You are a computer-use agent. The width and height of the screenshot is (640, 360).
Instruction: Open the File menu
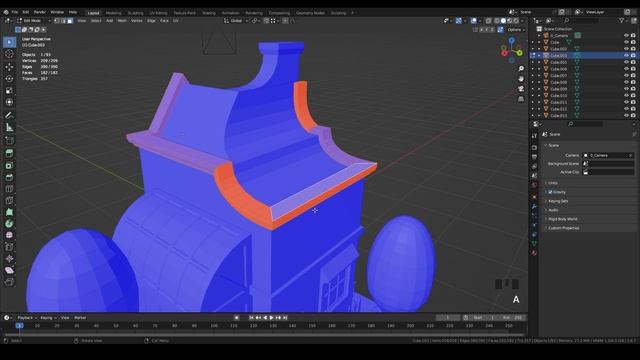(15, 12)
